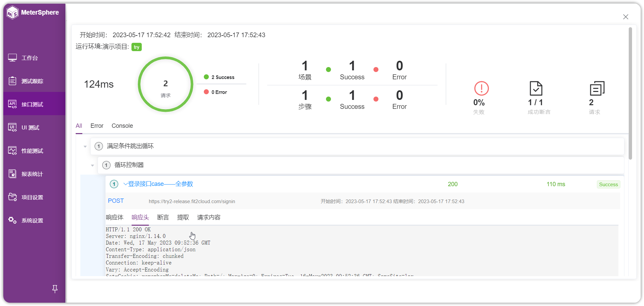The height and width of the screenshot is (306, 644).
Task: Click the 0 Error legend entry
Action: pos(215,92)
